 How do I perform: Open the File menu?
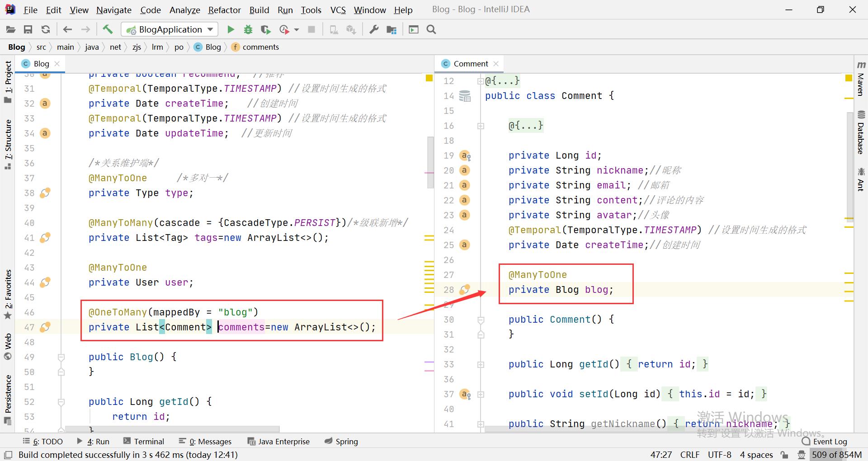pyautogui.click(x=30, y=10)
